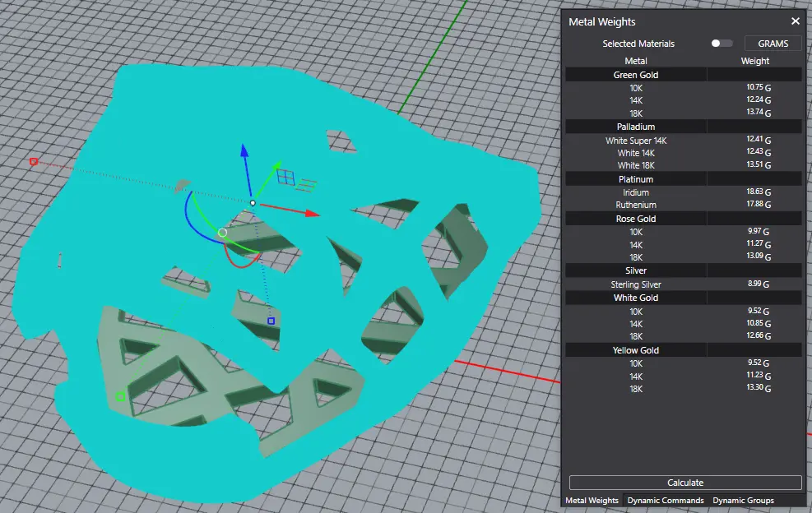Click the gumball origin point

pyautogui.click(x=253, y=202)
